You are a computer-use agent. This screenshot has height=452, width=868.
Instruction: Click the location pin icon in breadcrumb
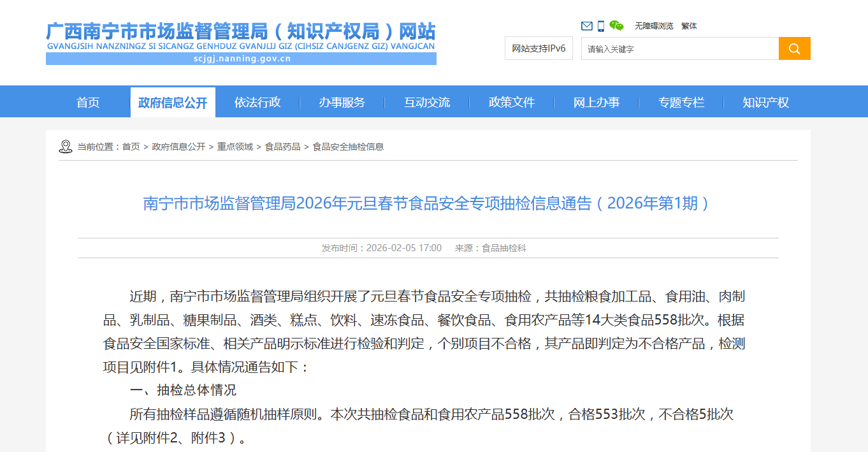coord(66,147)
